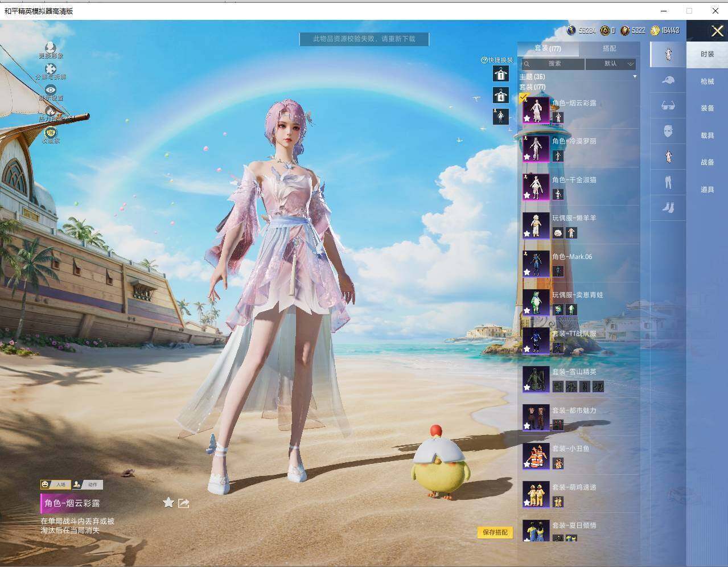
Task: Click 角色-烟云彩露 name label at bottom left
Action: click(72, 503)
